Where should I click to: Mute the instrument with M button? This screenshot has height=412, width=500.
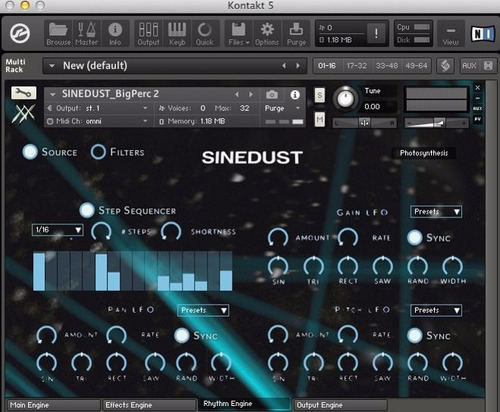320,119
